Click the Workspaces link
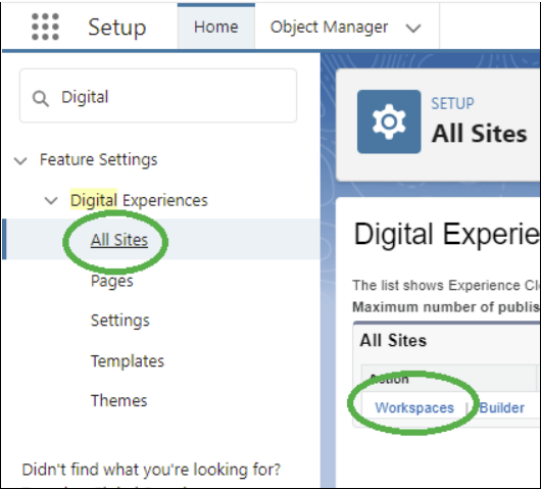Viewport: 541px width, 489px height. point(414,408)
